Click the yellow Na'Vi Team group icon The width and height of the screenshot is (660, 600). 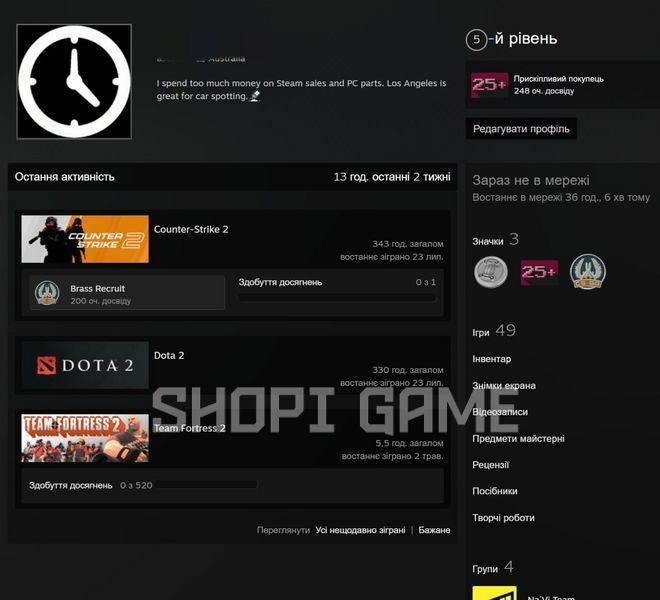pos(494,593)
